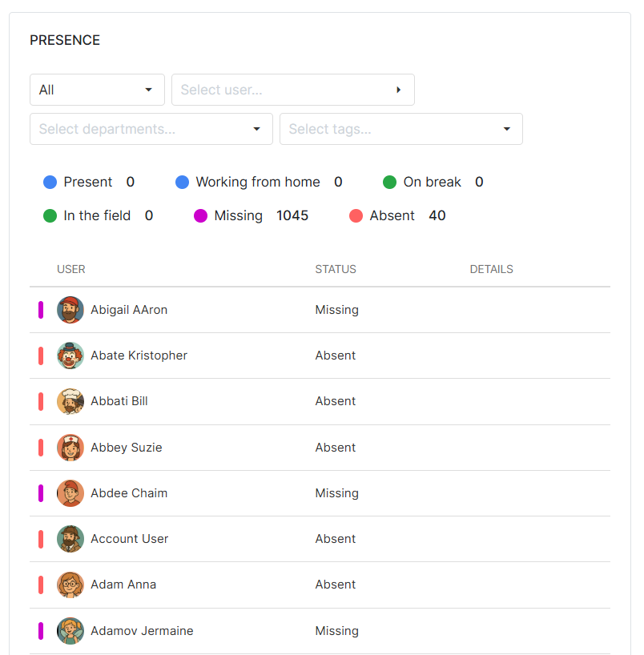Image resolution: width=644 pixels, height=655 pixels.
Task: Click the green In the field indicator
Action: pos(50,215)
